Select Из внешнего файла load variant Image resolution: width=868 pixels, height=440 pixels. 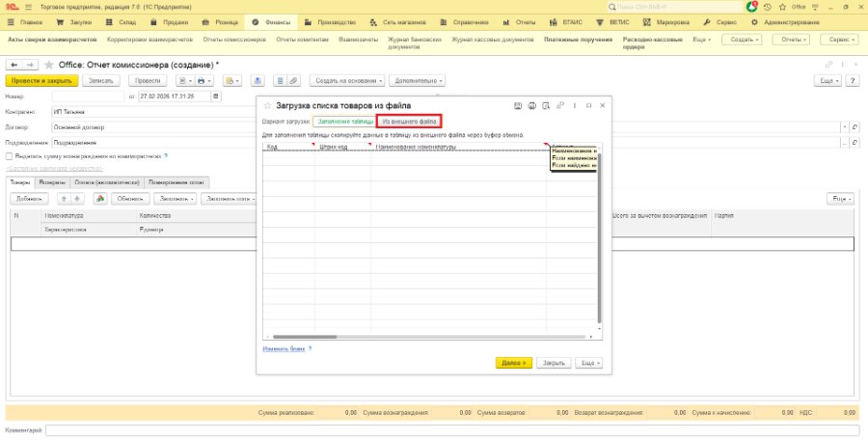point(409,121)
